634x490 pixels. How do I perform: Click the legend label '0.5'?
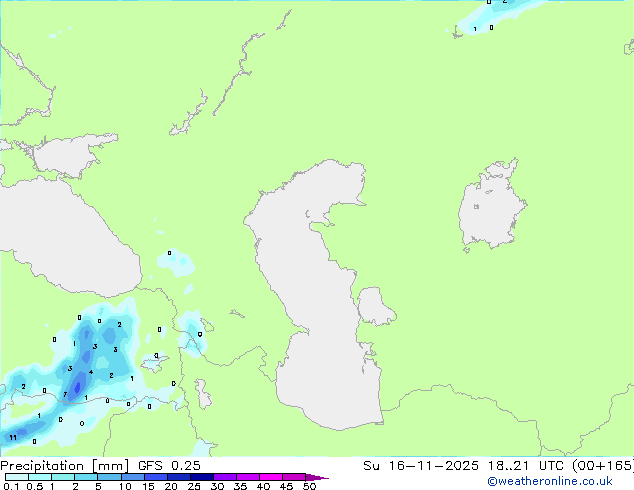(34, 486)
